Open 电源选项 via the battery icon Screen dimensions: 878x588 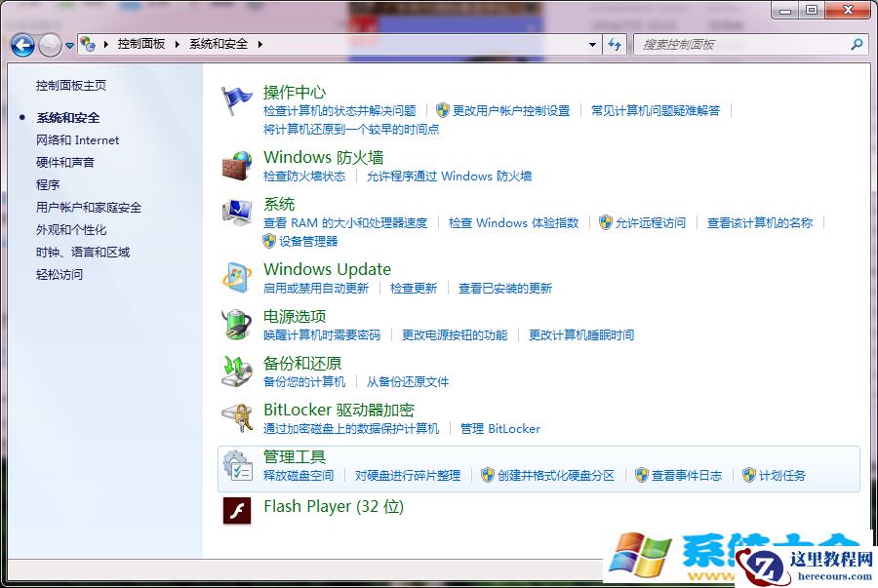236,324
